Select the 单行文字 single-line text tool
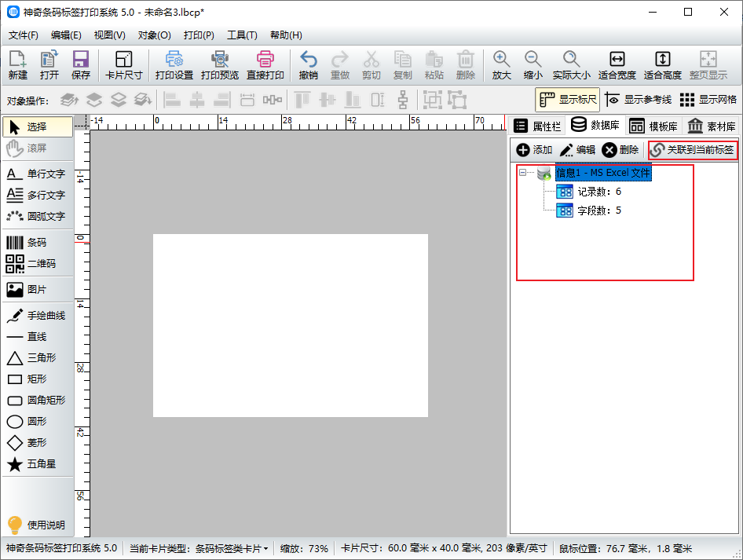The width and height of the screenshot is (743, 560). pyautogui.click(x=37, y=174)
